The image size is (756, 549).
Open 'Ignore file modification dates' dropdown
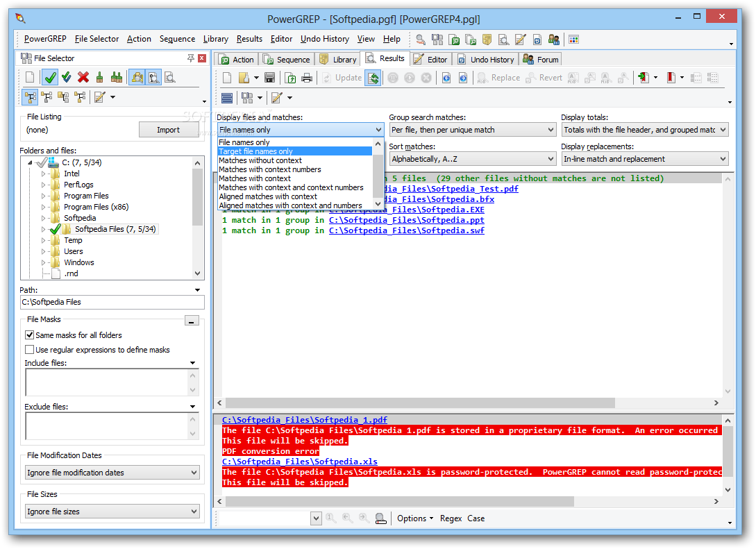(x=112, y=473)
